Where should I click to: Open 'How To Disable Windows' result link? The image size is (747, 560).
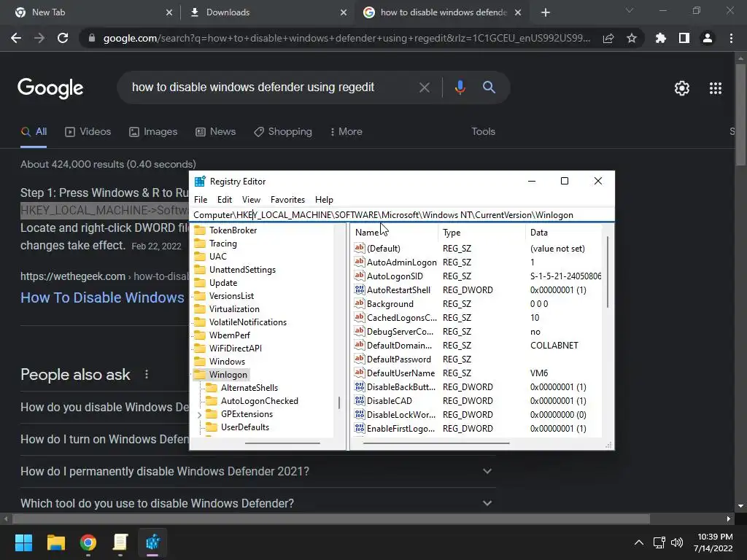(102, 297)
